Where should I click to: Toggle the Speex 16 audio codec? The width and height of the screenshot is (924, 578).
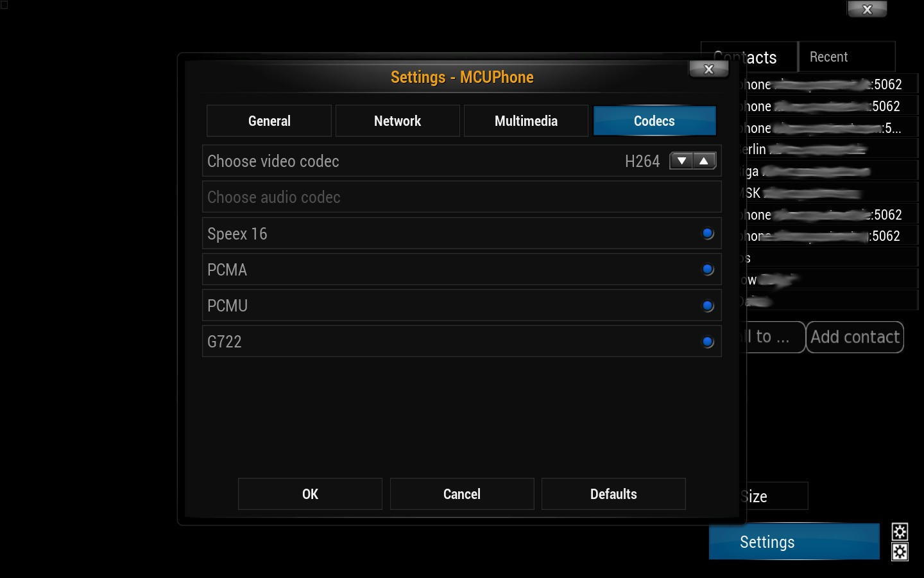[708, 234]
